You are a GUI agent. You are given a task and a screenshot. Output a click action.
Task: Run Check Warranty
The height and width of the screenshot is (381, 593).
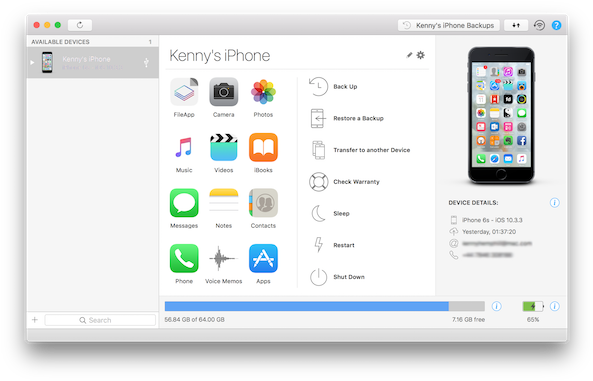(x=344, y=182)
